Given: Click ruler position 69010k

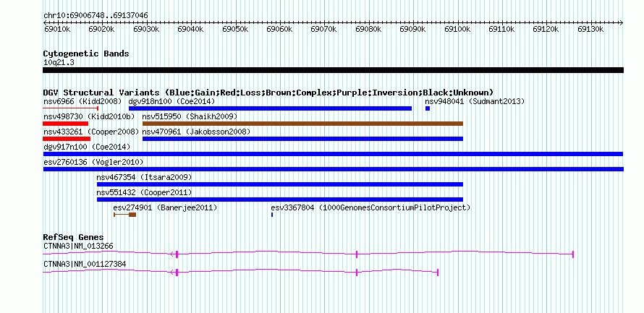Looking at the screenshot, I should tap(56, 29).
